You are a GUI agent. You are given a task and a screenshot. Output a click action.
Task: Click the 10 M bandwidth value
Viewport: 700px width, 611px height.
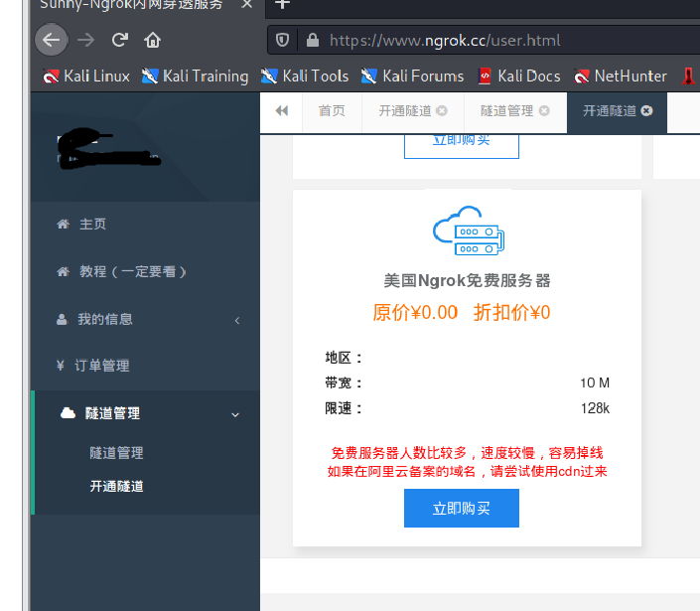click(x=595, y=382)
